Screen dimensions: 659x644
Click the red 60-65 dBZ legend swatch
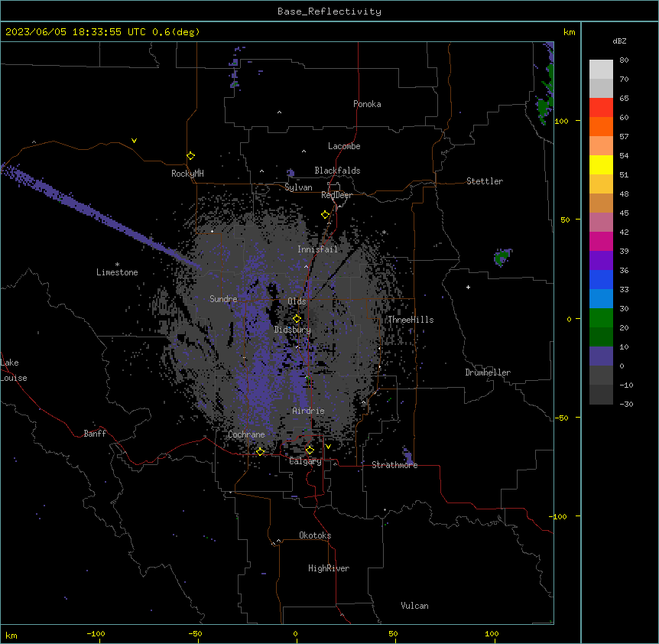pos(601,108)
